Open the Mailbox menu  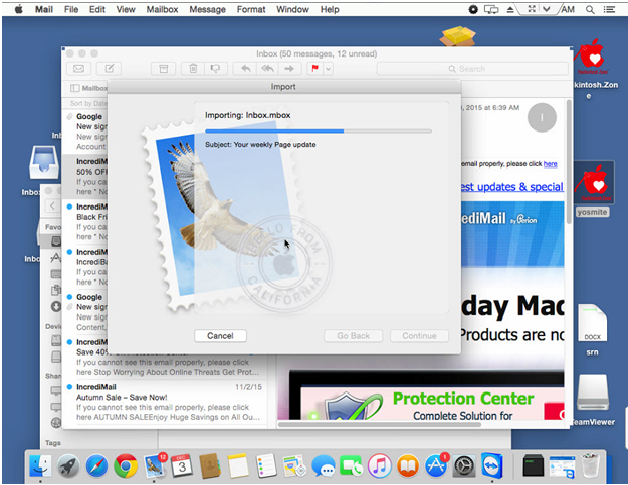(x=162, y=9)
